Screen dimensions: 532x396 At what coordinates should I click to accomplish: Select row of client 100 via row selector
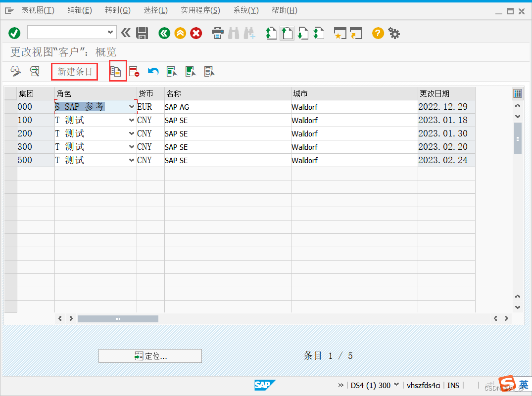click(x=10, y=120)
